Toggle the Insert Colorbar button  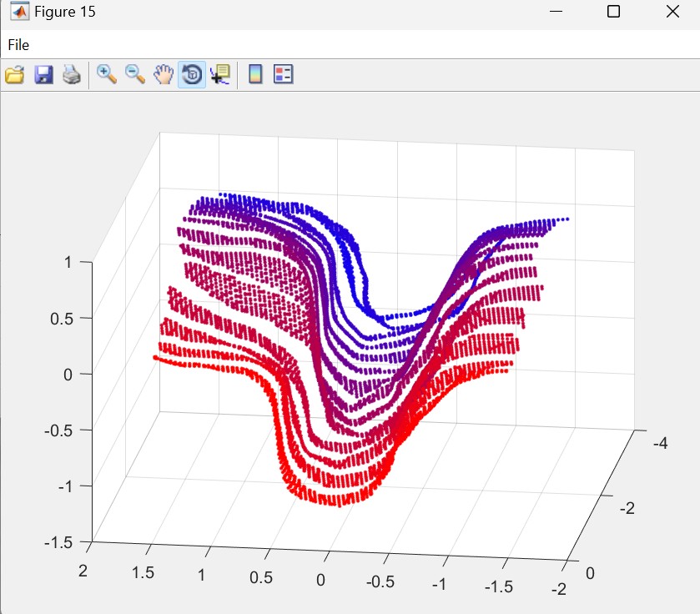[x=255, y=75]
